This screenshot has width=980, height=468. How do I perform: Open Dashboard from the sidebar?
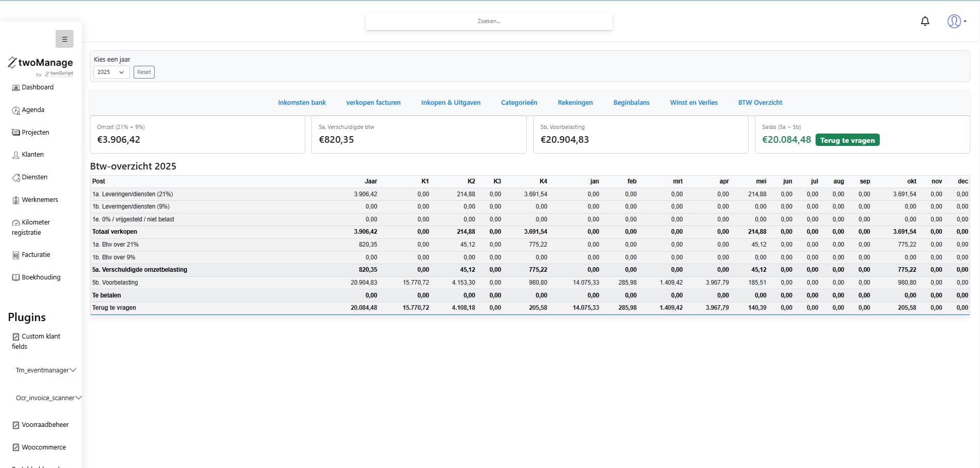click(37, 87)
